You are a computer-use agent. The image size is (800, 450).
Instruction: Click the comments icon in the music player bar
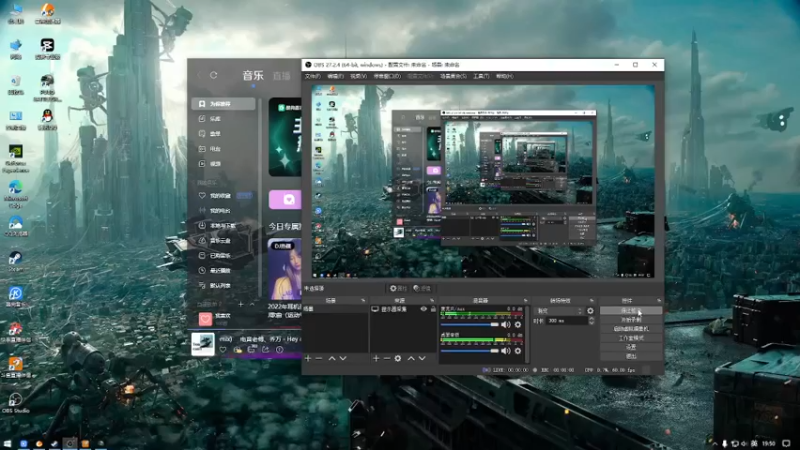(252, 349)
